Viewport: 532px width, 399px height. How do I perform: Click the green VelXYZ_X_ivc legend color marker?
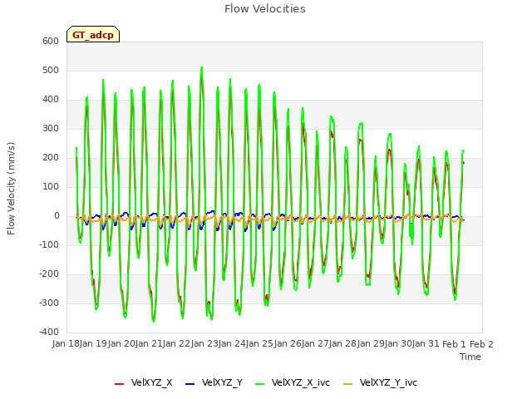259,384
